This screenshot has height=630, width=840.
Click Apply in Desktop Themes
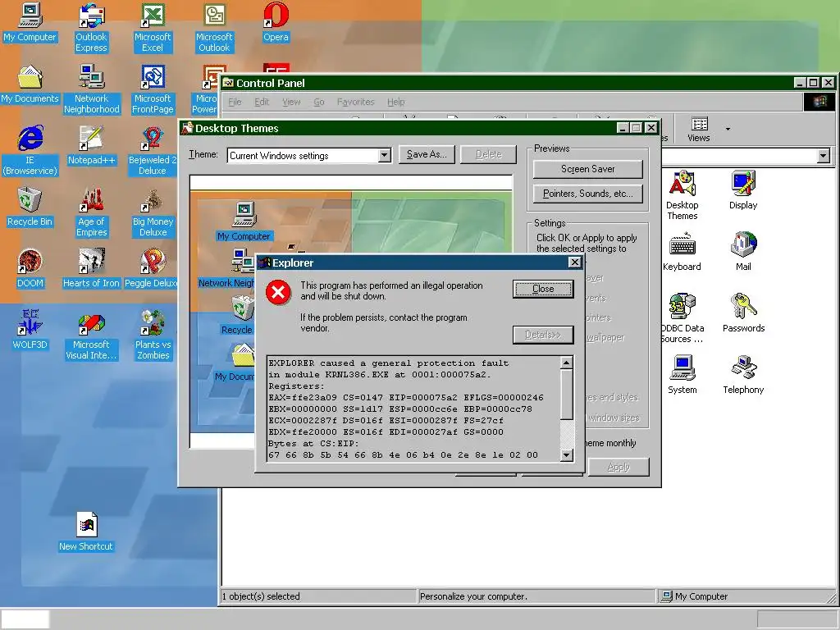(x=619, y=467)
